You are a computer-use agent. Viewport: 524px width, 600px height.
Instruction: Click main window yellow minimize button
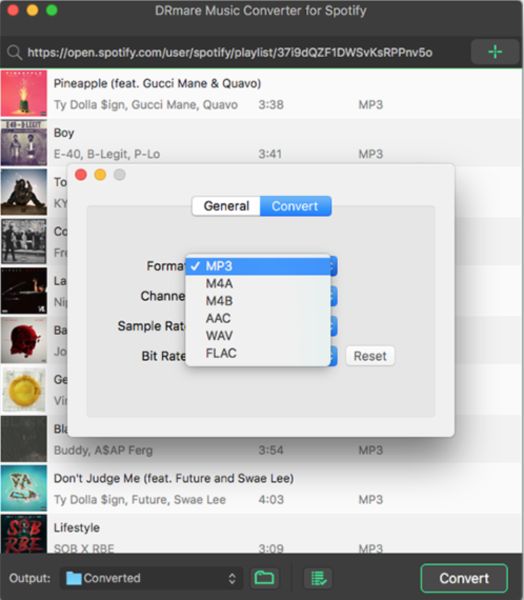tap(33, 10)
